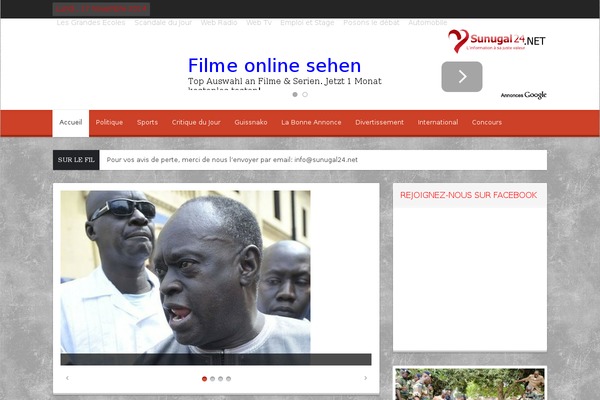Screen dimensions: 600x400
Task: Click the date label in top bar
Action: [x=101, y=9]
